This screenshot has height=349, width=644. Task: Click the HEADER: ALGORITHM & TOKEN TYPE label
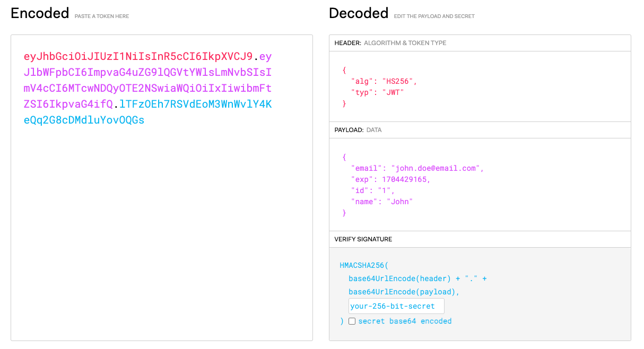[x=390, y=43]
